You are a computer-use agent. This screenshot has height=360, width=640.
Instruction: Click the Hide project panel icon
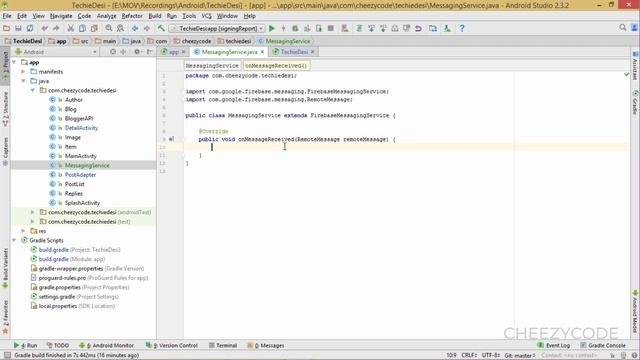(x=150, y=52)
